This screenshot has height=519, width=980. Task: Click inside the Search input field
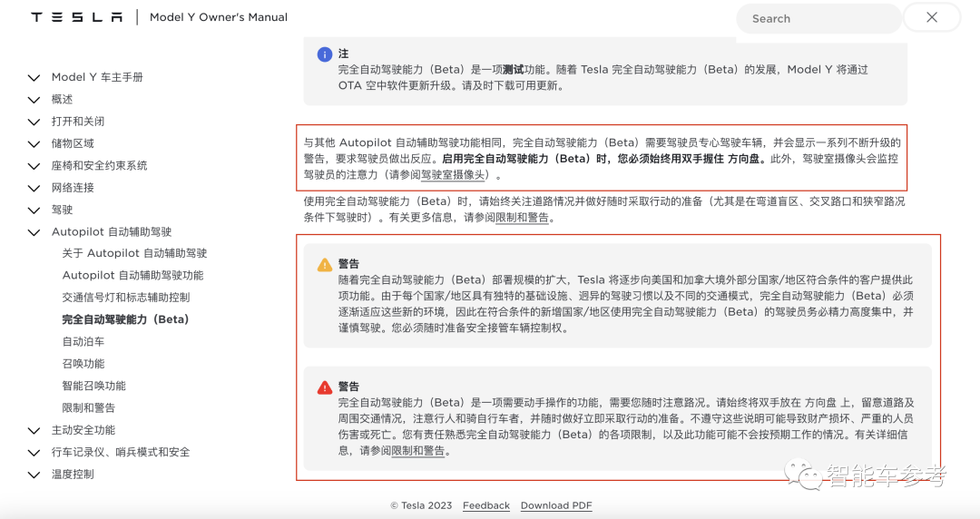click(817, 18)
